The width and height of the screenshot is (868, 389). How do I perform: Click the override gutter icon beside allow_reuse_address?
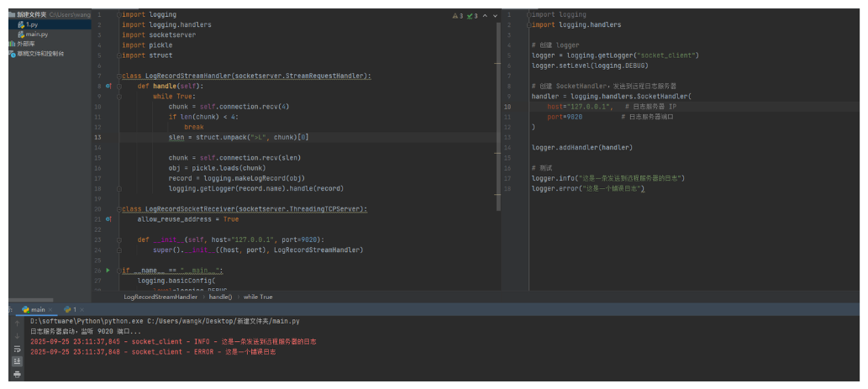pos(109,218)
